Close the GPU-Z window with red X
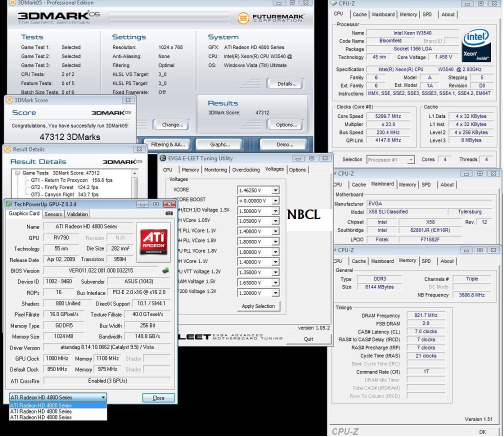This screenshot has width=504, height=437. (169, 204)
